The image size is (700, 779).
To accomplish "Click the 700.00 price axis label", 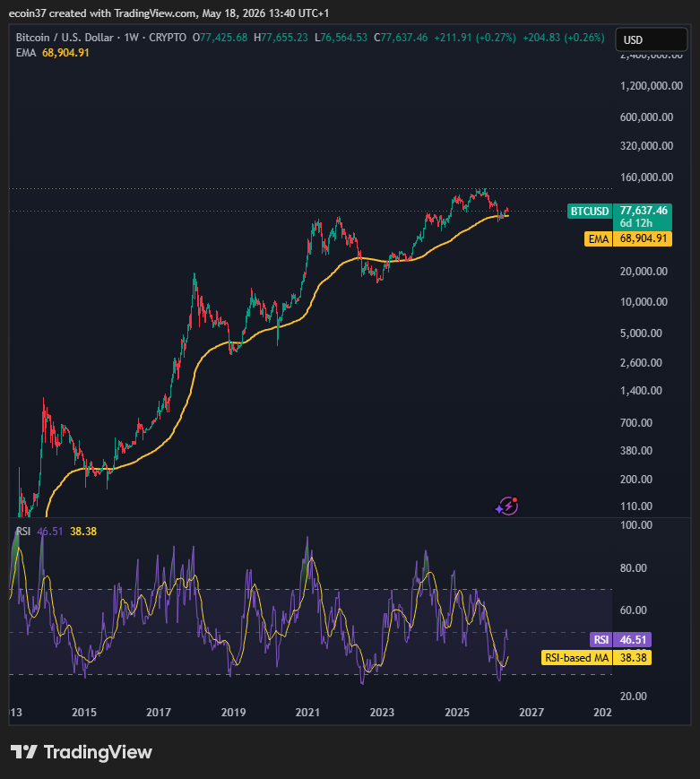I will point(635,423).
